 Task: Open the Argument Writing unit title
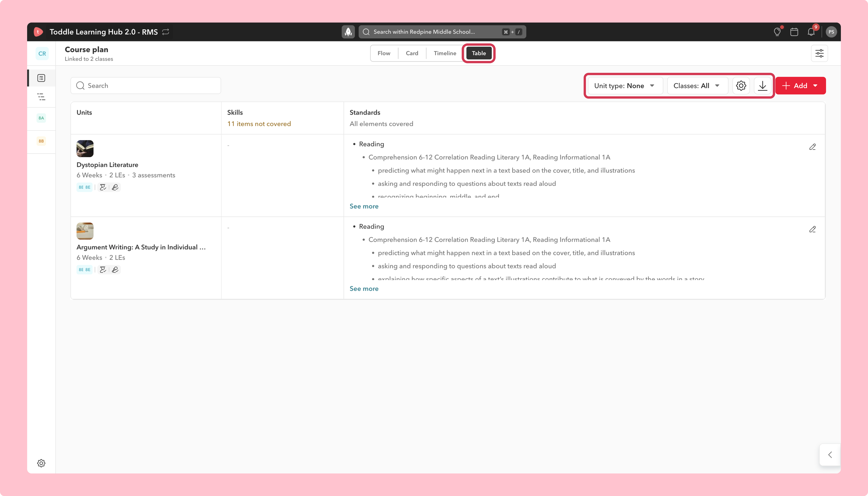tap(141, 247)
